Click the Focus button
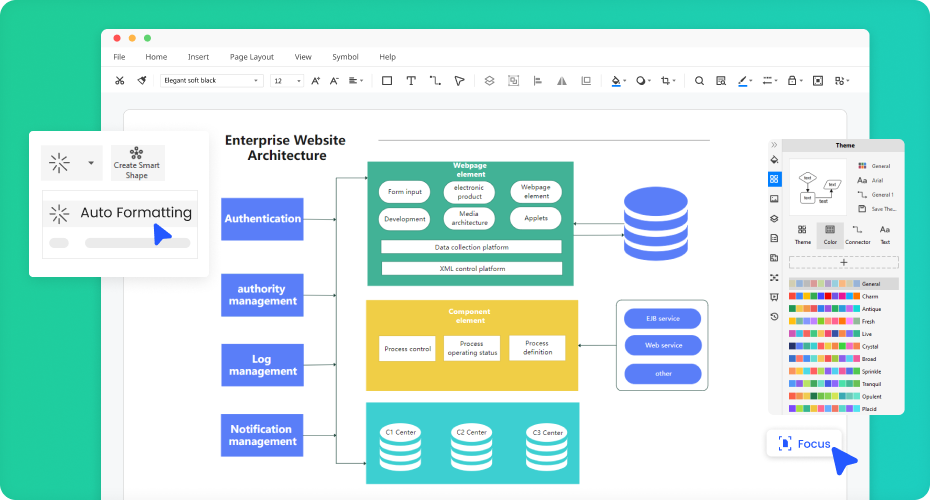 [804, 443]
